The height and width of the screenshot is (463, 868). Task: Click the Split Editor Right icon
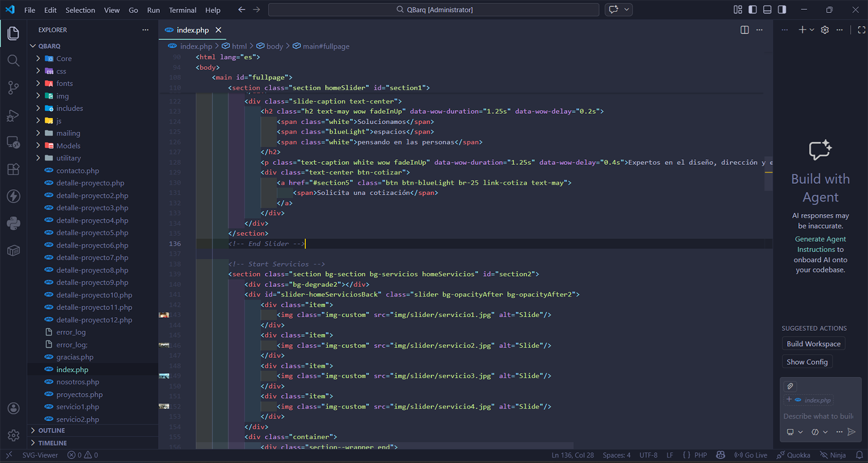(744, 30)
